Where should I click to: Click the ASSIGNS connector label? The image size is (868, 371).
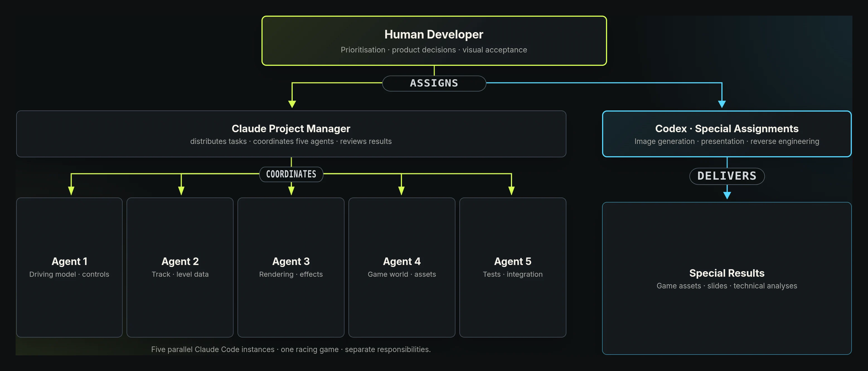pyautogui.click(x=434, y=83)
